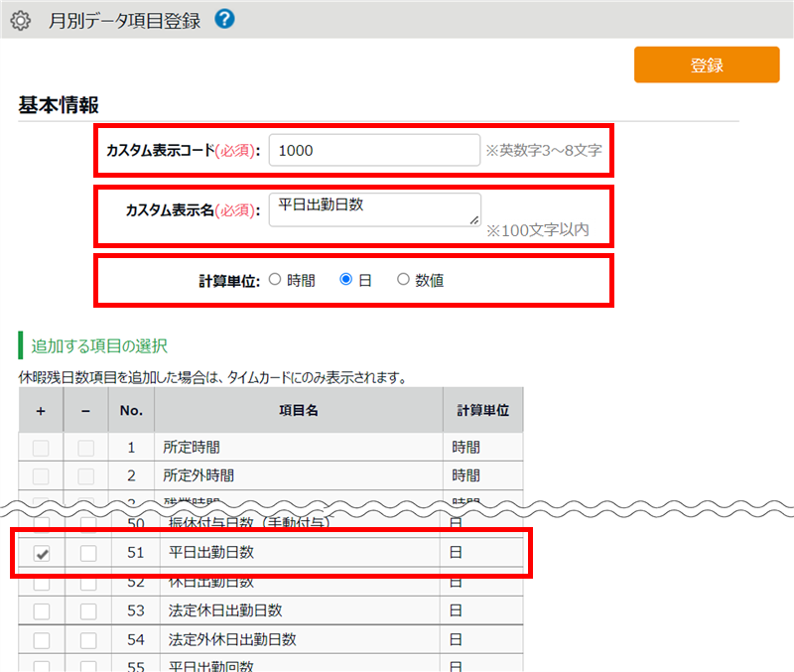Check the plus checkbox for 法定休日出勤日数
Viewport: 794px width, 672px height.
click(x=41, y=610)
